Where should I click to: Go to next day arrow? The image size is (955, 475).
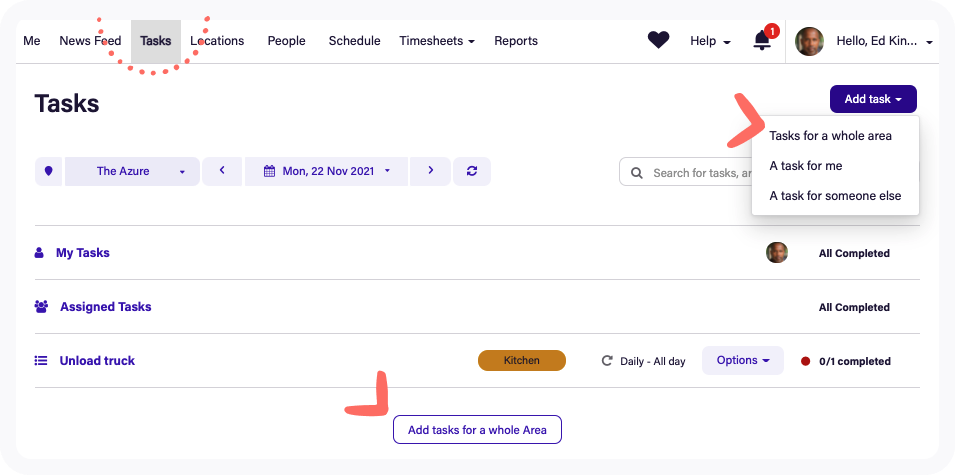pyautogui.click(x=430, y=171)
